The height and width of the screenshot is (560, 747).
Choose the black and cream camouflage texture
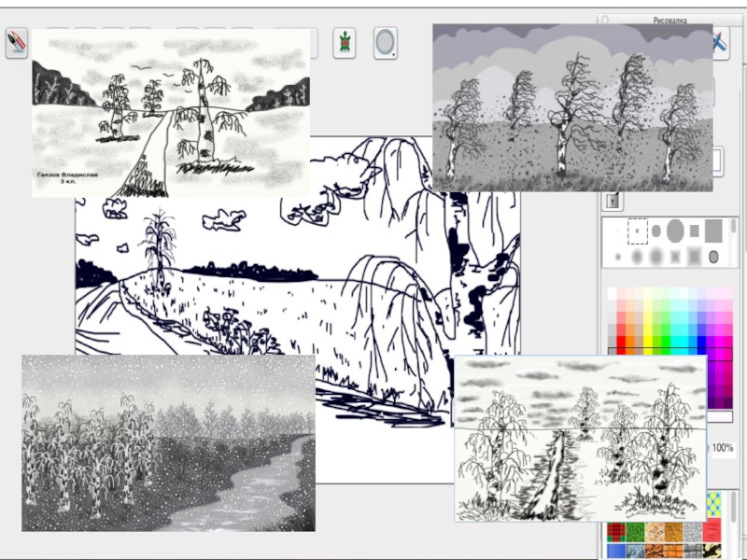[x=712, y=552]
